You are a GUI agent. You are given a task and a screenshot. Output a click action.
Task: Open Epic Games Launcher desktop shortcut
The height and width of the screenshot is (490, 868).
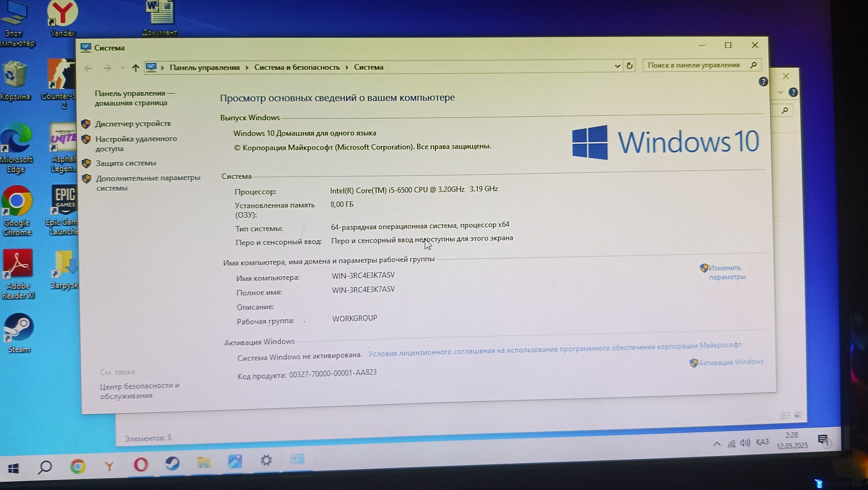point(63,211)
